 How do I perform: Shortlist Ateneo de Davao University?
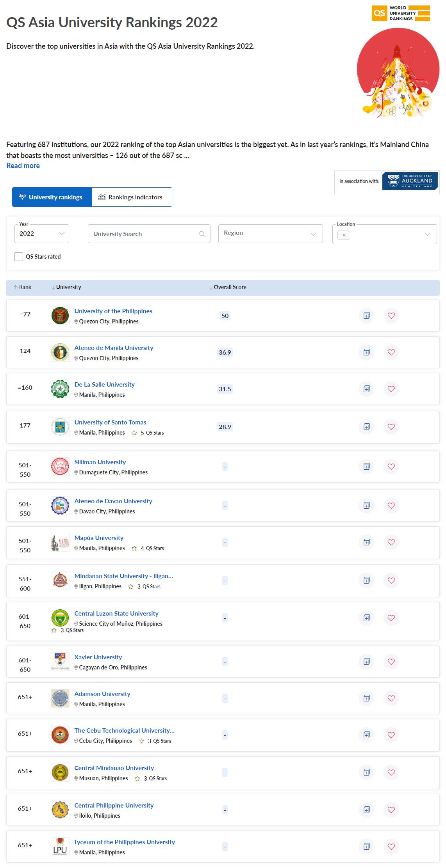click(391, 506)
